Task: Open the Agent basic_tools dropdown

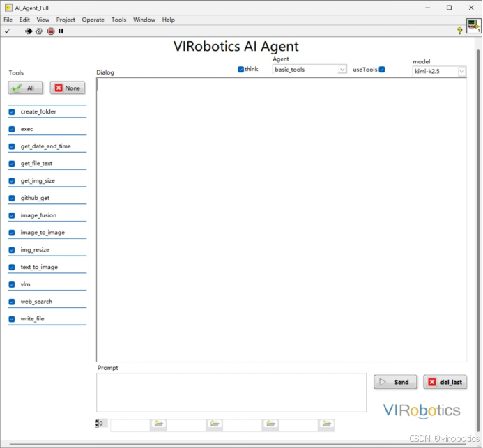Action: [x=342, y=69]
